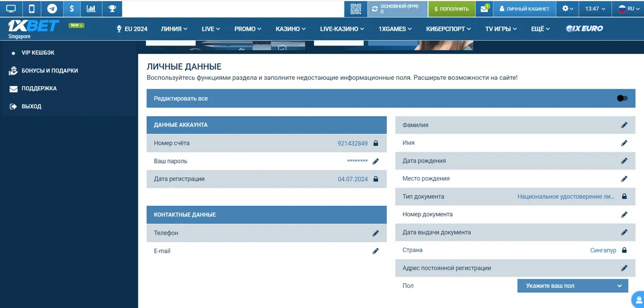Open the mobile apps phone icon
This screenshot has height=308, width=644.
pyautogui.click(x=31, y=9)
